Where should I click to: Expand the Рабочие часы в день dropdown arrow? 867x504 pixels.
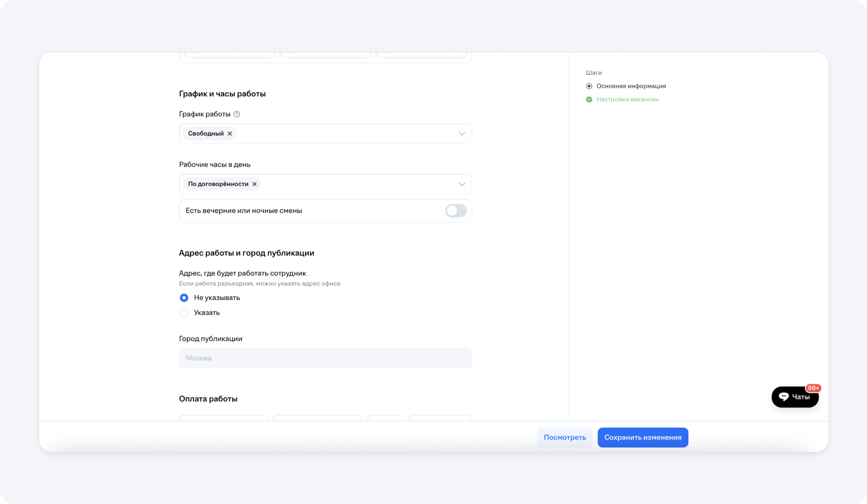point(461,184)
